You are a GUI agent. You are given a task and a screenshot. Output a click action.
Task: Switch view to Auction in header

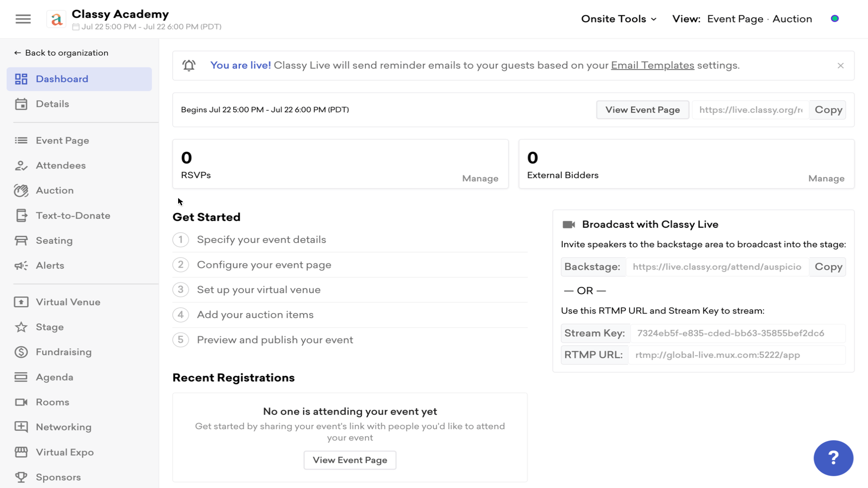coord(792,19)
